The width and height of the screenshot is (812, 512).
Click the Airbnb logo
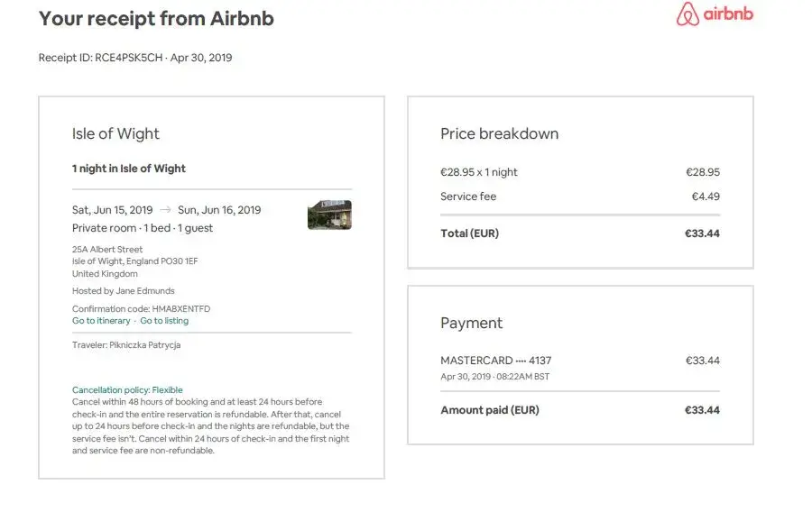coord(714,15)
